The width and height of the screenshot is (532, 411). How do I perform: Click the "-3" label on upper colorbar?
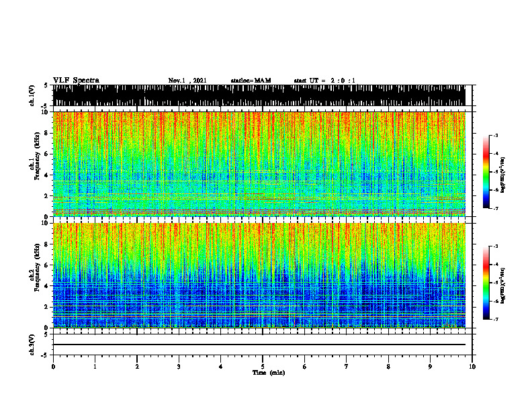point(496,135)
